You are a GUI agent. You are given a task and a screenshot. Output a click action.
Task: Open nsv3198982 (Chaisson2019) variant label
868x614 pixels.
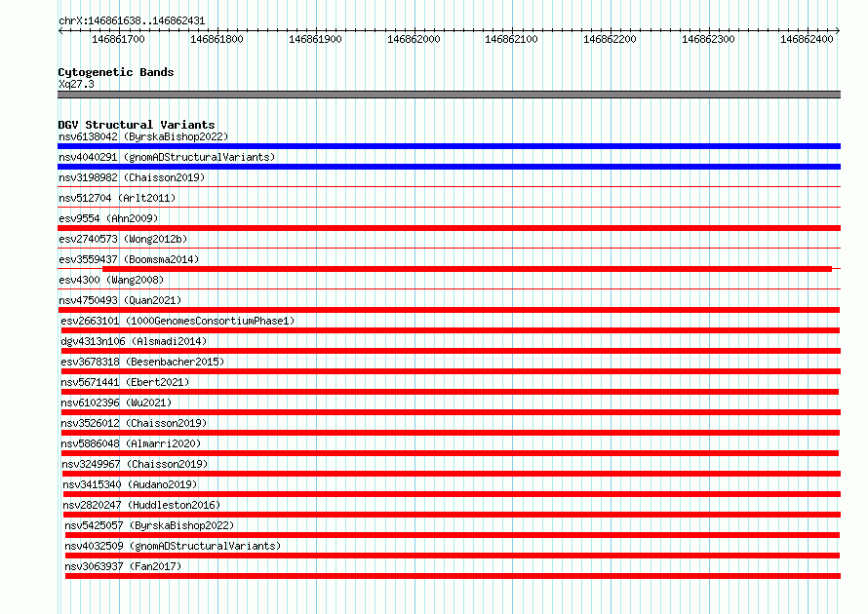pyautogui.click(x=132, y=177)
